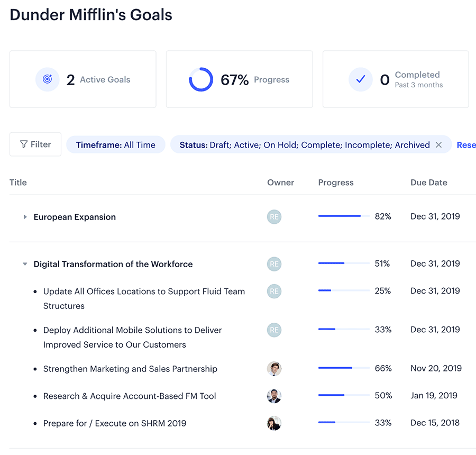This screenshot has width=476, height=455.
Task: Click the funnel icon in Filter button
Action: pyautogui.click(x=24, y=144)
